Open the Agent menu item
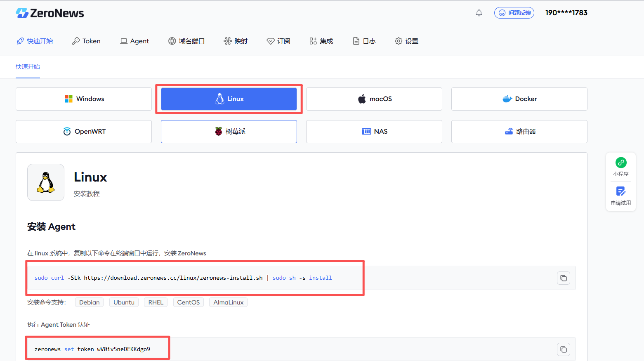 coord(134,41)
